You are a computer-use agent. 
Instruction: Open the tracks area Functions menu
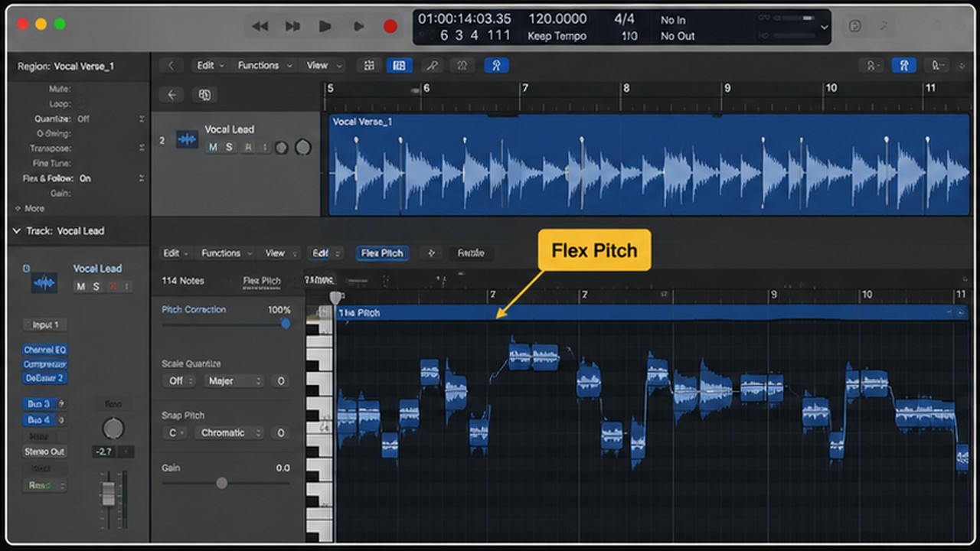pos(263,66)
